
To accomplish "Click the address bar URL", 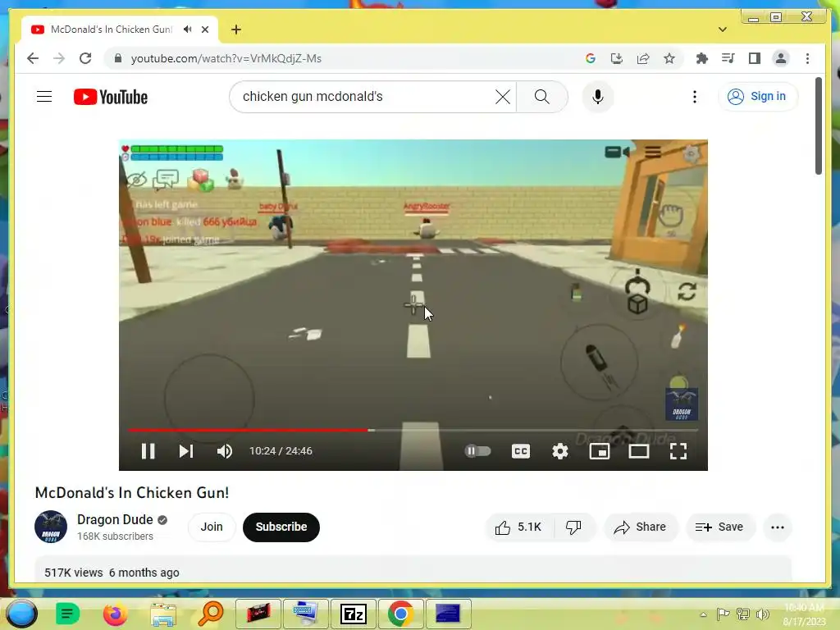I will [226, 58].
